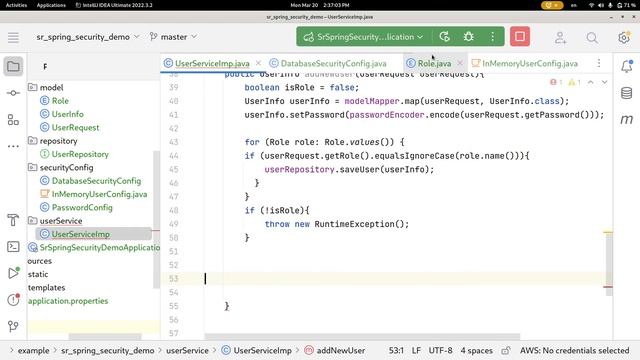Viewport: 640px width, 360px height.
Task: Open Notifications bell panel
Action: coord(627,66)
